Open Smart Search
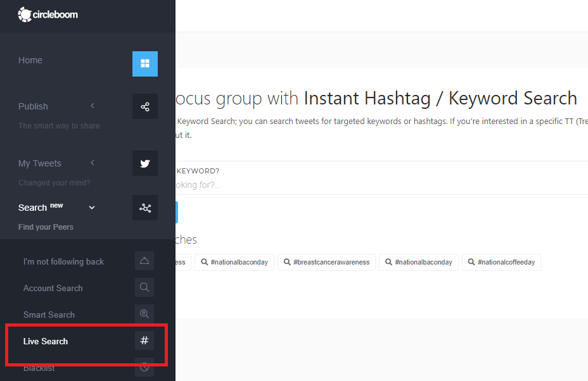 pyautogui.click(x=49, y=315)
